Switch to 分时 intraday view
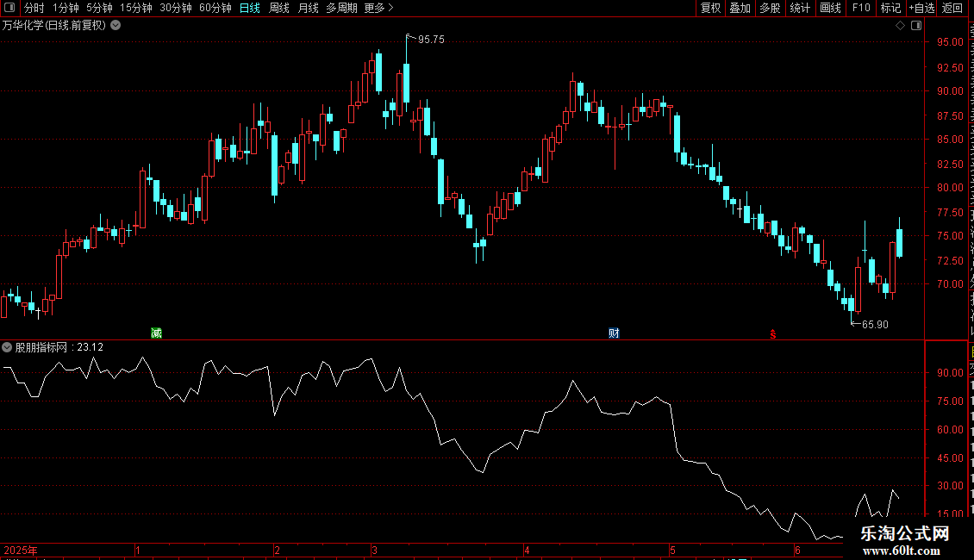 (x=34, y=8)
